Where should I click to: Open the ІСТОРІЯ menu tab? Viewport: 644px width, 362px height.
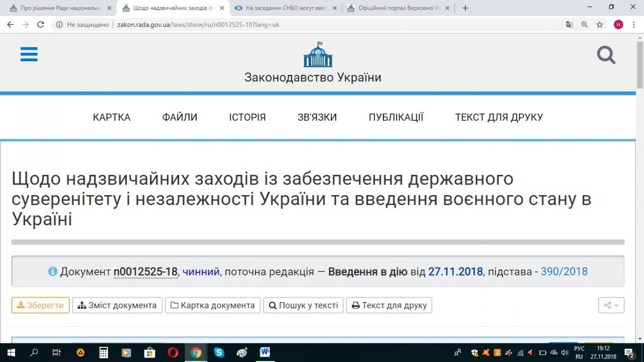coord(247,117)
